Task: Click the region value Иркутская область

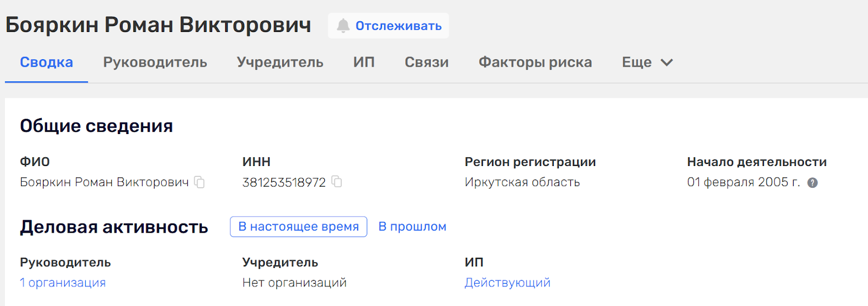Action: 522,182
